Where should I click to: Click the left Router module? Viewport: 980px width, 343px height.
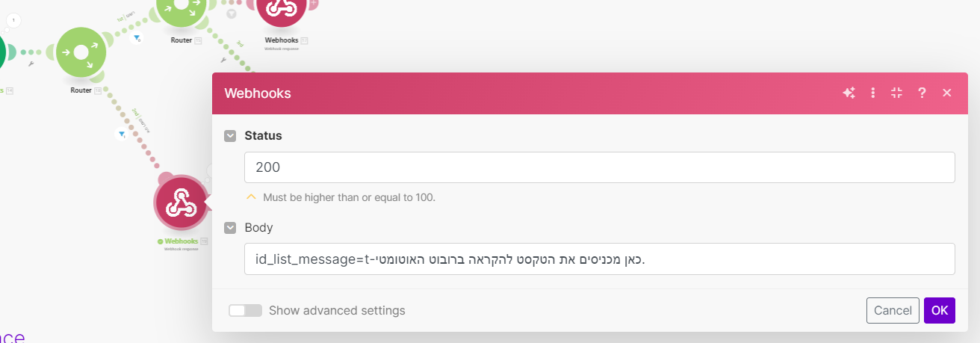[81, 53]
